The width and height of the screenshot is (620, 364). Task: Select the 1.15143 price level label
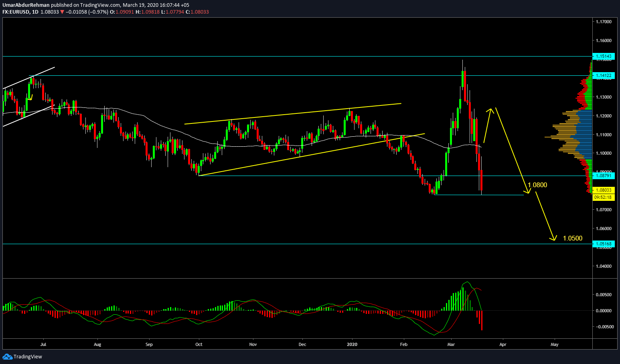click(603, 57)
